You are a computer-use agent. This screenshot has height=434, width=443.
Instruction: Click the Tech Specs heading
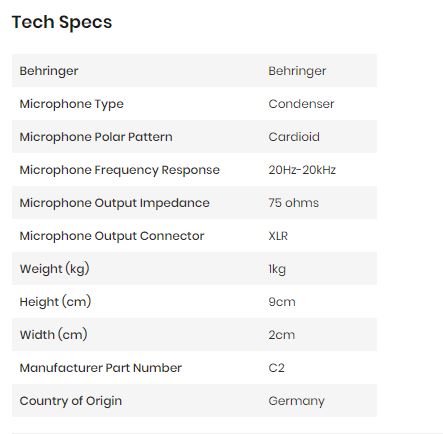pyautogui.click(x=62, y=23)
